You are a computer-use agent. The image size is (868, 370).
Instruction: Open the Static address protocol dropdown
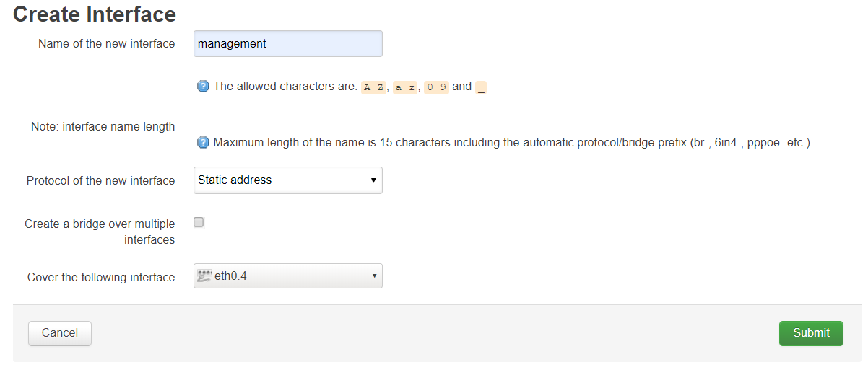click(287, 180)
